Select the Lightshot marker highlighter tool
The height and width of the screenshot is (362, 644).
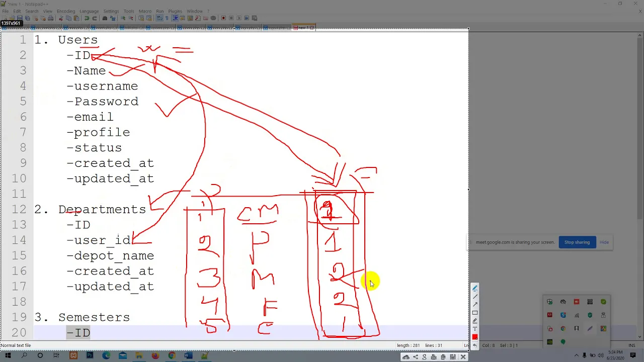(x=475, y=321)
